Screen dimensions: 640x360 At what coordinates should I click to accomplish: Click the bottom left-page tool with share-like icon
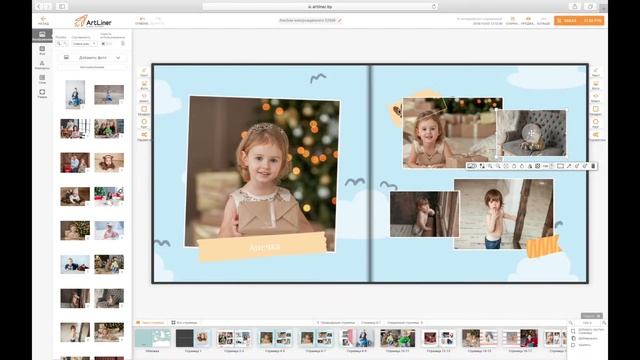(144, 136)
